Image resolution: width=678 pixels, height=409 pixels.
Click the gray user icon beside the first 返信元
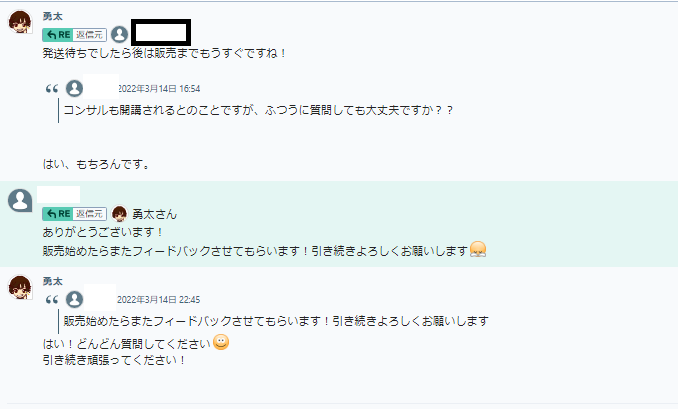(x=120, y=34)
